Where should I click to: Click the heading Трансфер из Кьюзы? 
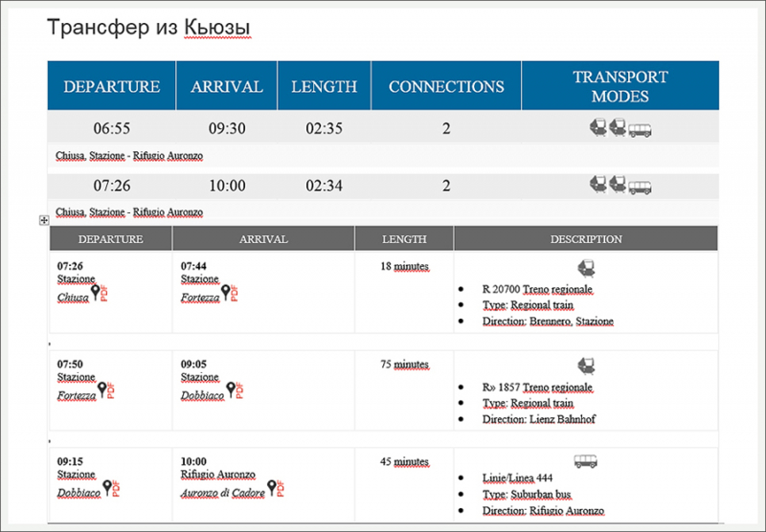point(148,28)
